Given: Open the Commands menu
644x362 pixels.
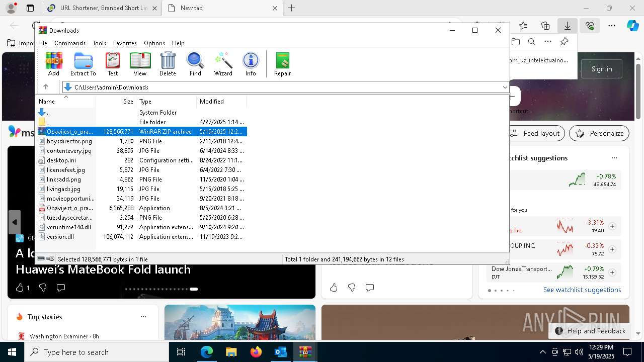Looking at the screenshot, I should (x=70, y=43).
